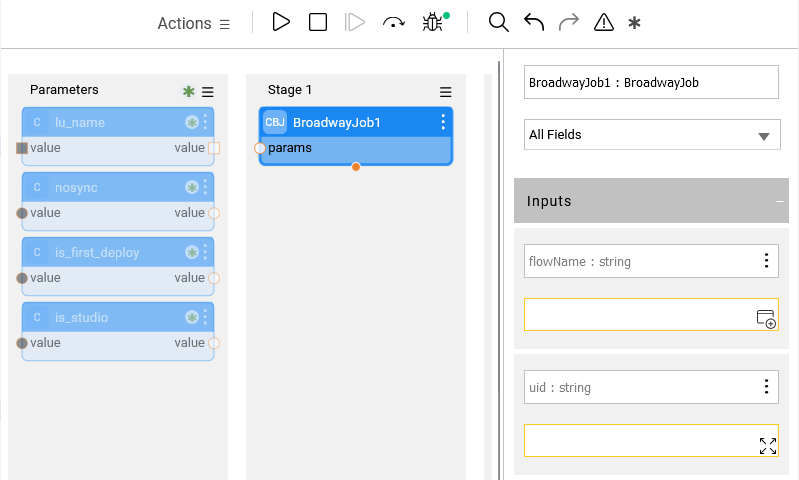This screenshot has height=480, width=799.
Task: Click the step-over debug icon
Action: point(394,22)
